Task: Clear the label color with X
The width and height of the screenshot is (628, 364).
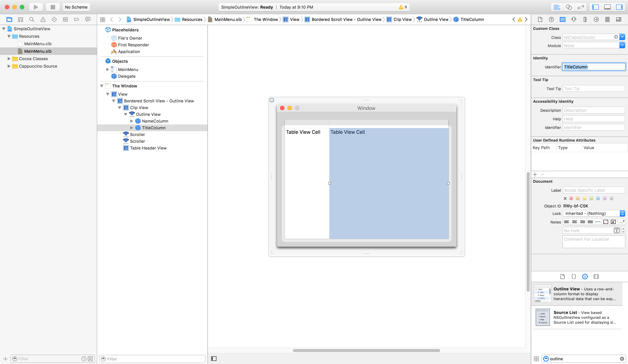Action: point(565,198)
